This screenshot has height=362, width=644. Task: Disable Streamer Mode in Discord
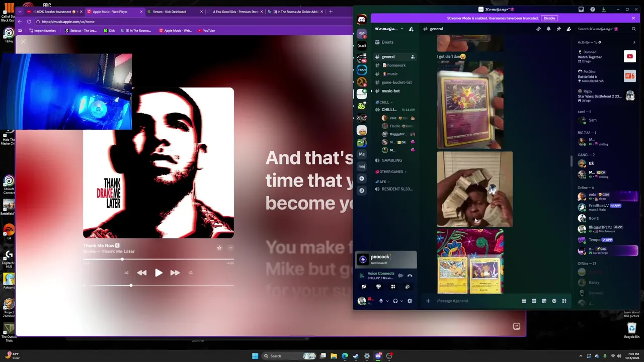tap(549, 18)
